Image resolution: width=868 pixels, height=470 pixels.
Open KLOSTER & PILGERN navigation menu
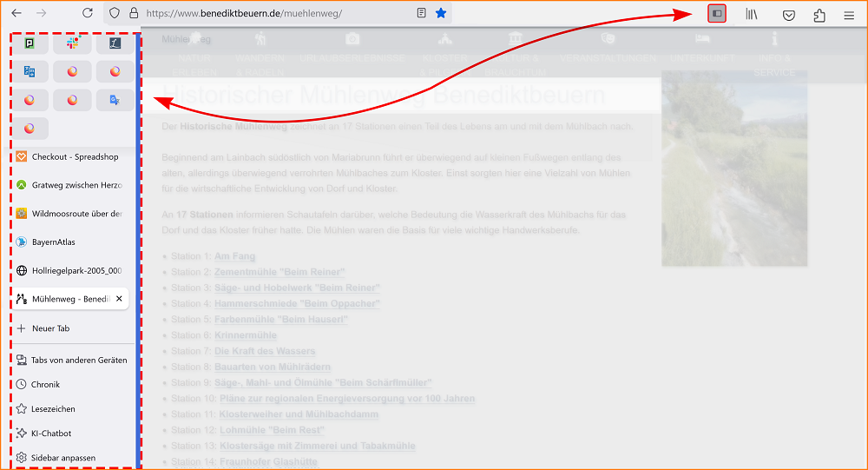444,56
